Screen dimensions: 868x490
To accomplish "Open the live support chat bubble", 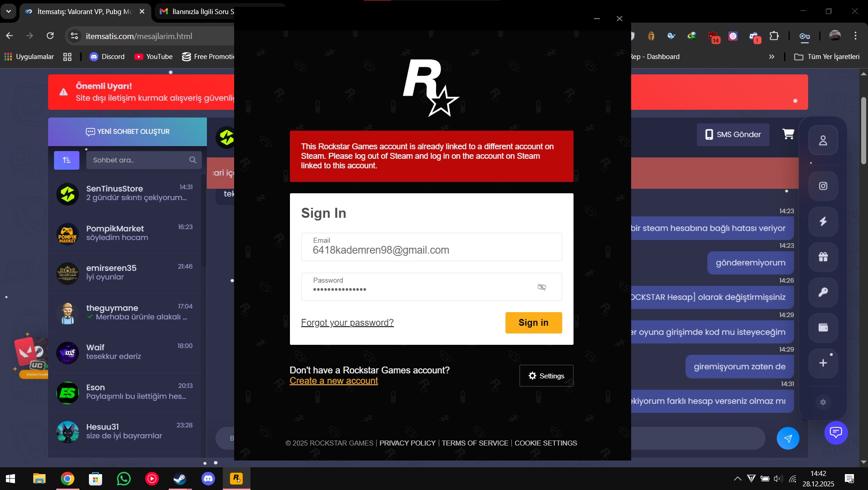I will pyautogui.click(x=836, y=432).
